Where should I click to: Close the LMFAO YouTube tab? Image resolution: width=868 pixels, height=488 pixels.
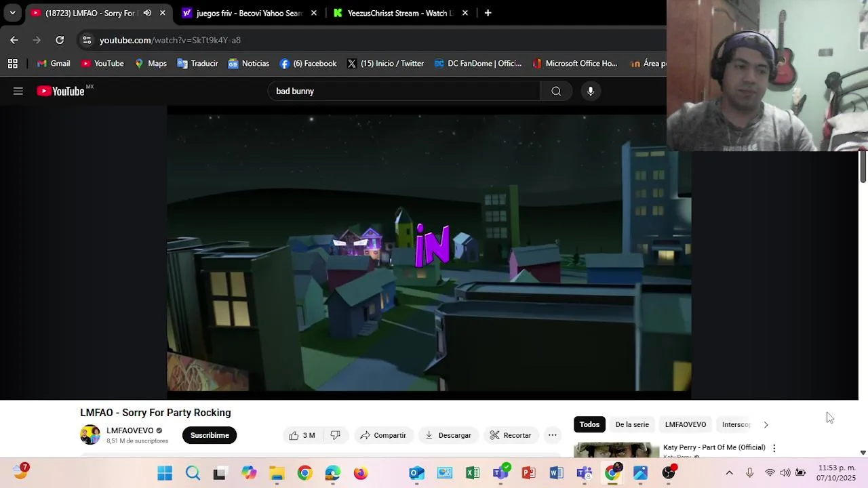[x=163, y=13]
